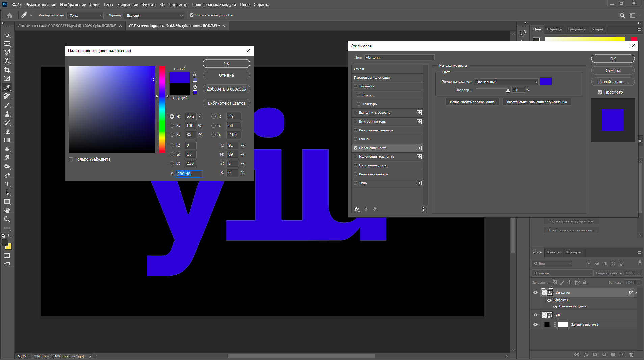Add another Stroke effect with plus icon
Image resolution: width=644 pixels, height=360 pixels.
[x=419, y=113]
